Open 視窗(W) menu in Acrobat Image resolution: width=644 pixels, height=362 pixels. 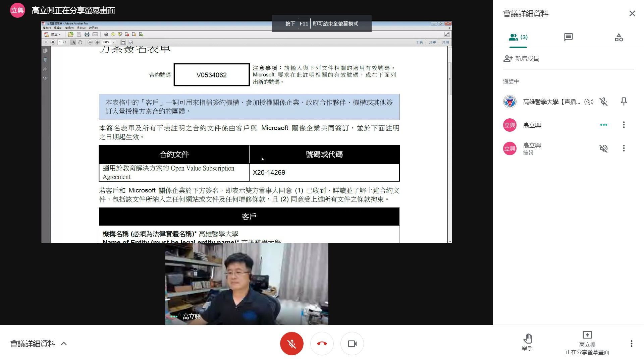point(81,28)
